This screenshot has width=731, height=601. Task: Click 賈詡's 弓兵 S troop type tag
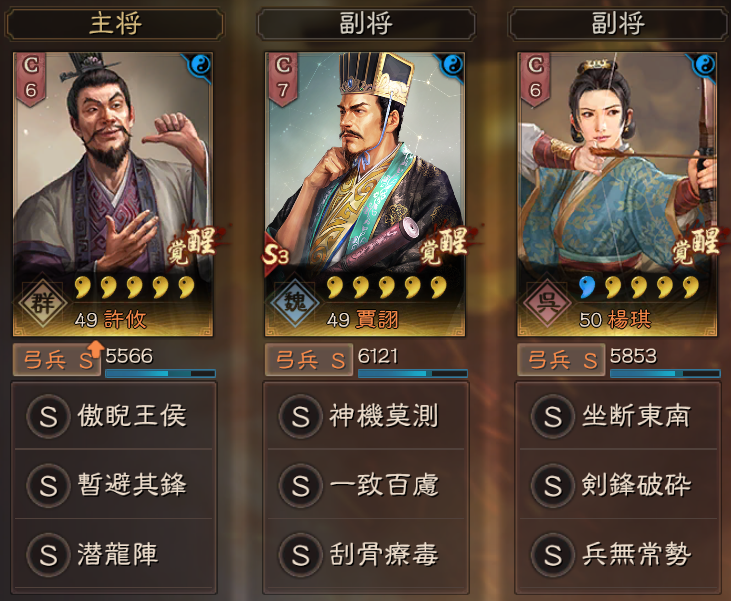tap(309, 360)
